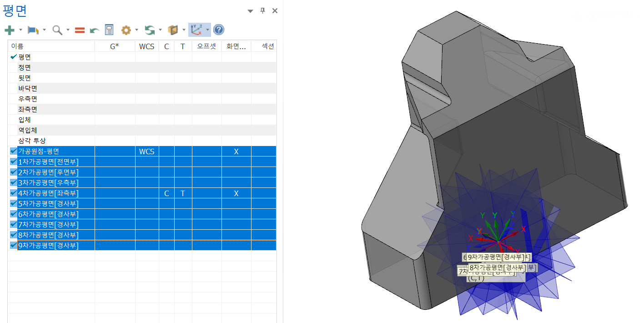Click the green follow-rules arrows icon

(x=150, y=30)
